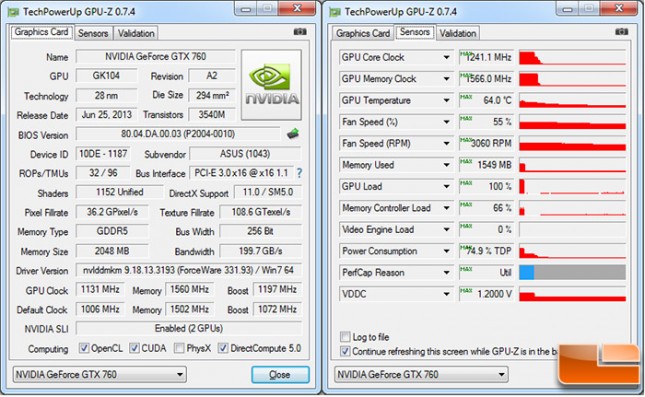Enable the PhysX checkbox
Image resolution: width=645 pixels, height=397 pixels.
179,348
